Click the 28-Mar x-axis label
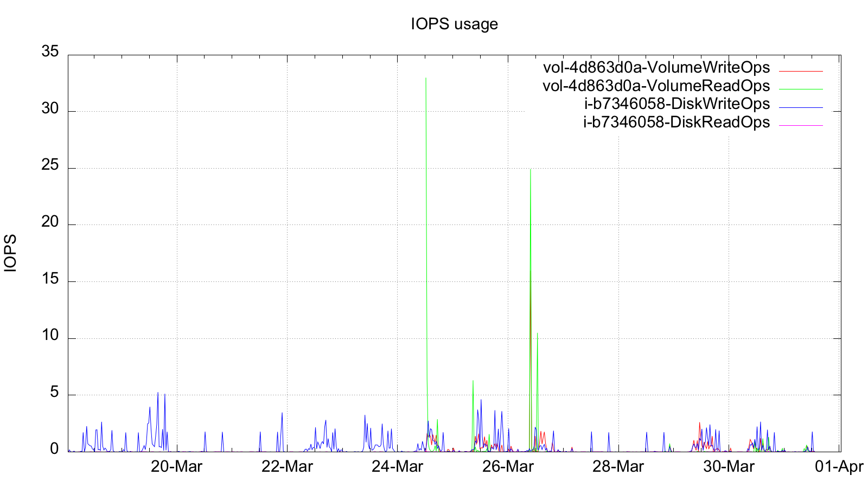The width and height of the screenshot is (868, 488). [x=618, y=466]
